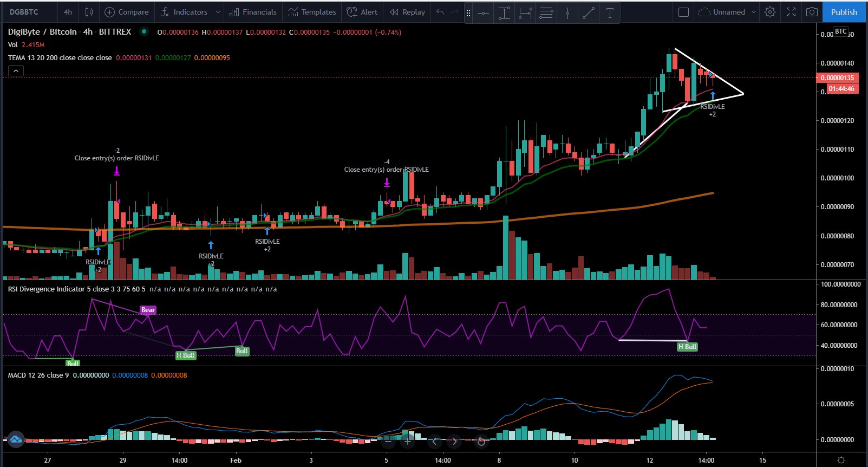Open chart timezone settings gear at bottom right
868x467 pixels.
point(841,460)
